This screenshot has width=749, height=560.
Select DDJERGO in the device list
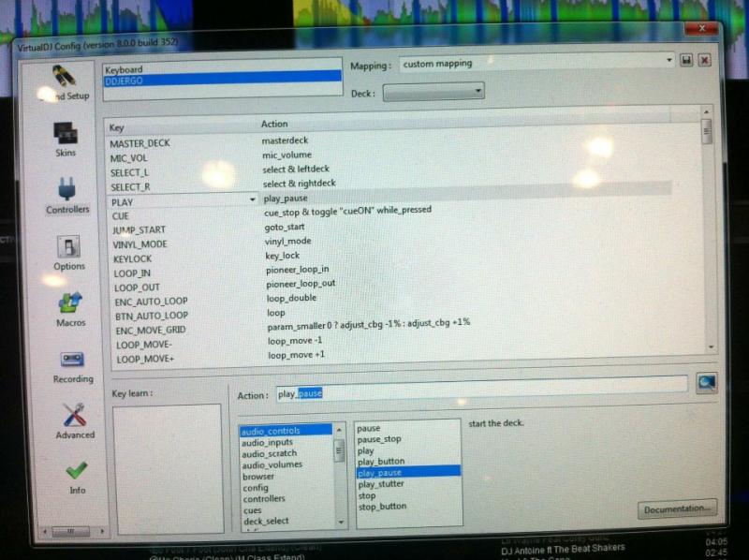point(223,81)
